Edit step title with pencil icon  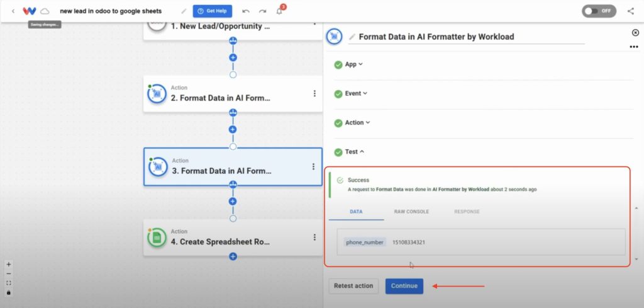click(x=352, y=37)
